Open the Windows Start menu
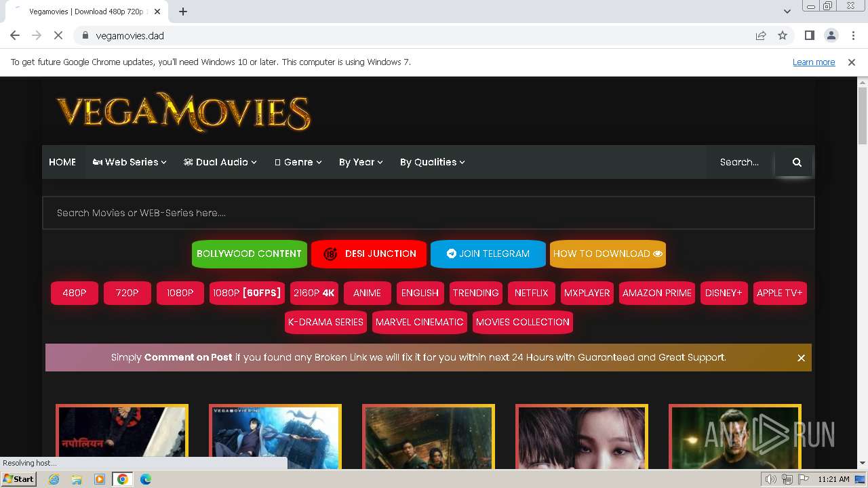The width and height of the screenshot is (868, 488). coord(18,479)
